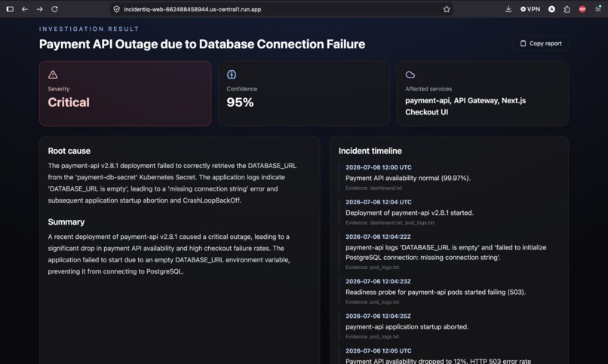
Task: Open the circular A extension icon
Action: pyautogui.click(x=551, y=9)
